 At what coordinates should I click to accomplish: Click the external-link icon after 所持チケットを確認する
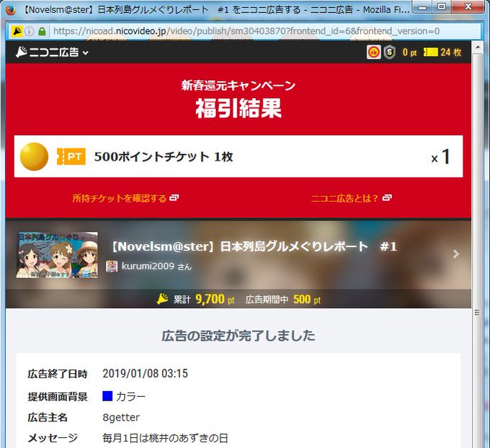[x=174, y=198]
